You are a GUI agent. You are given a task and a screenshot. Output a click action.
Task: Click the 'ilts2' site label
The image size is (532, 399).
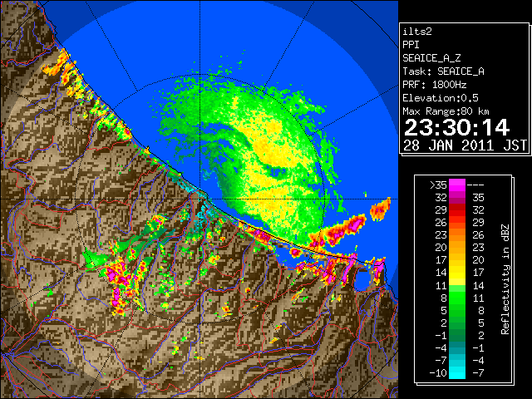point(417,32)
